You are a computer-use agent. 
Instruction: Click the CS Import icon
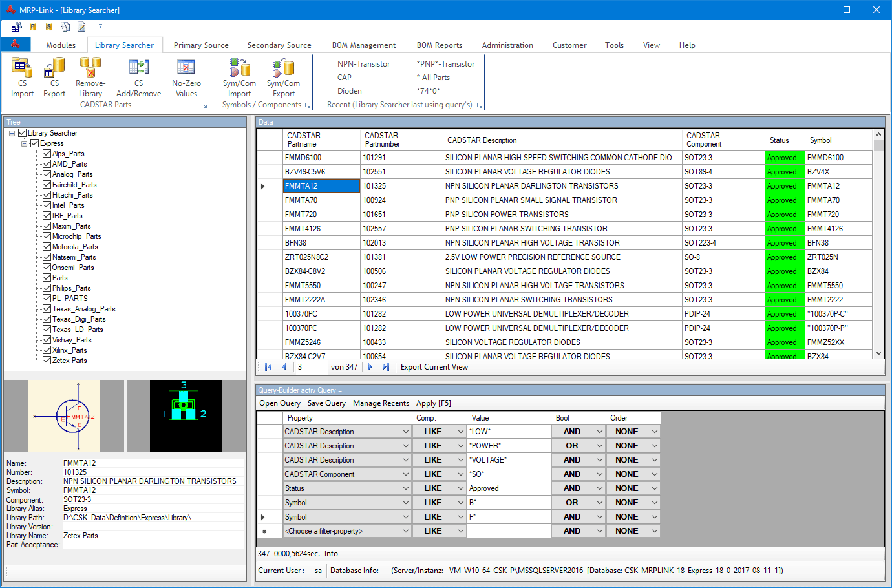click(x=23, y=67)
